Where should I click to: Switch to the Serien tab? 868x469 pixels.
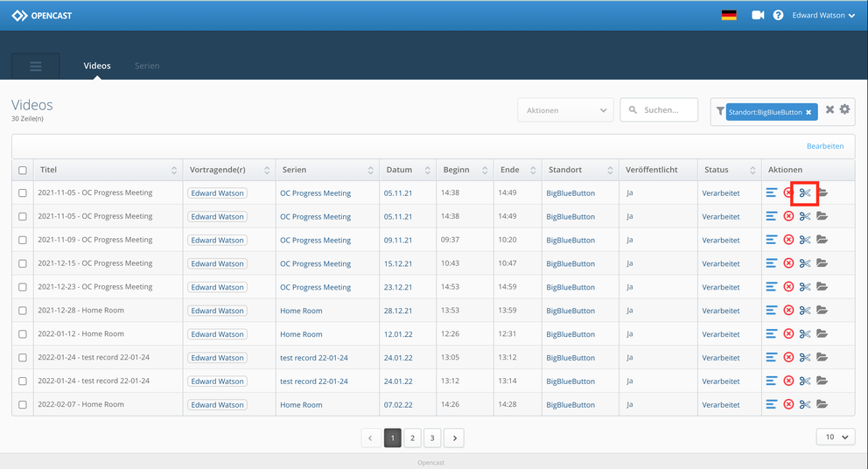click(147, 66)
